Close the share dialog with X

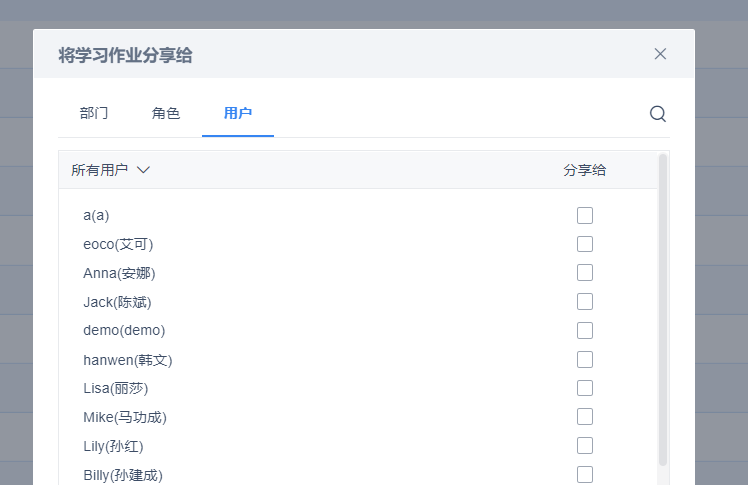pos(660,54)
